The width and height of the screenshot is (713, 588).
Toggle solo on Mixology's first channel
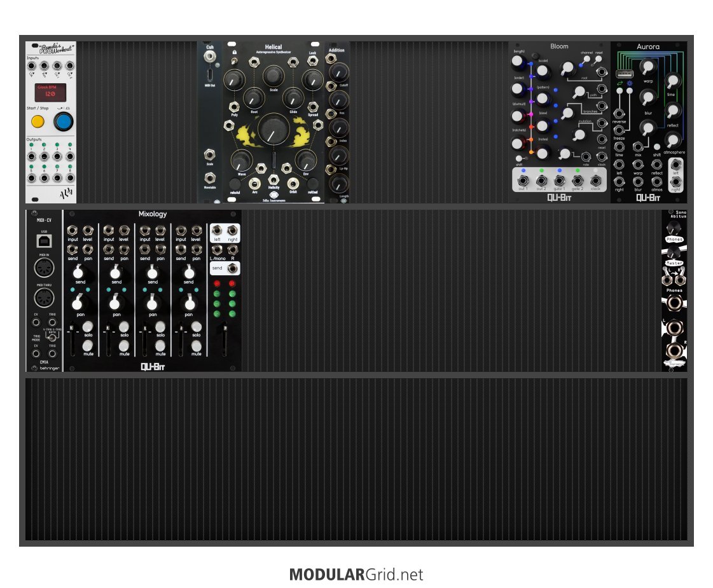pos(88,326)
